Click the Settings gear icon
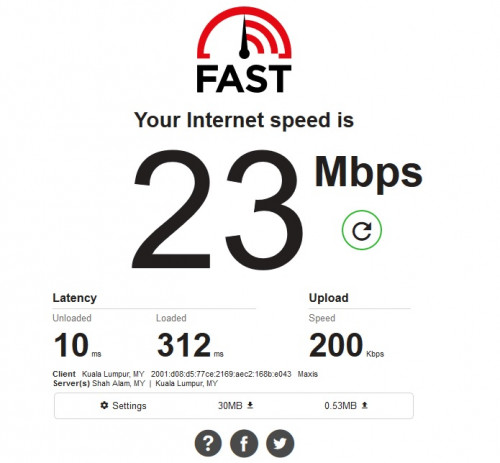 pos(104,405)
